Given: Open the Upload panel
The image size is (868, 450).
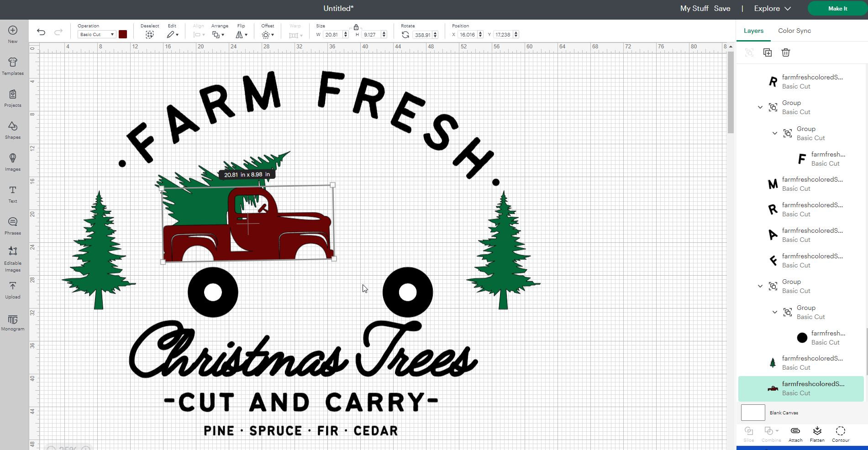Looking at the screenshot, I should tap(12, 289).
